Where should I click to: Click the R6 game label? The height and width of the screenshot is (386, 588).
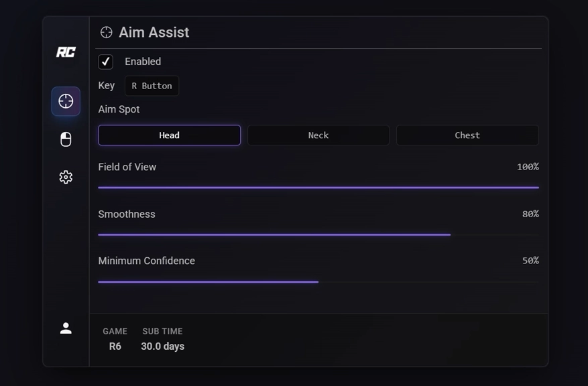coord(115,346)
